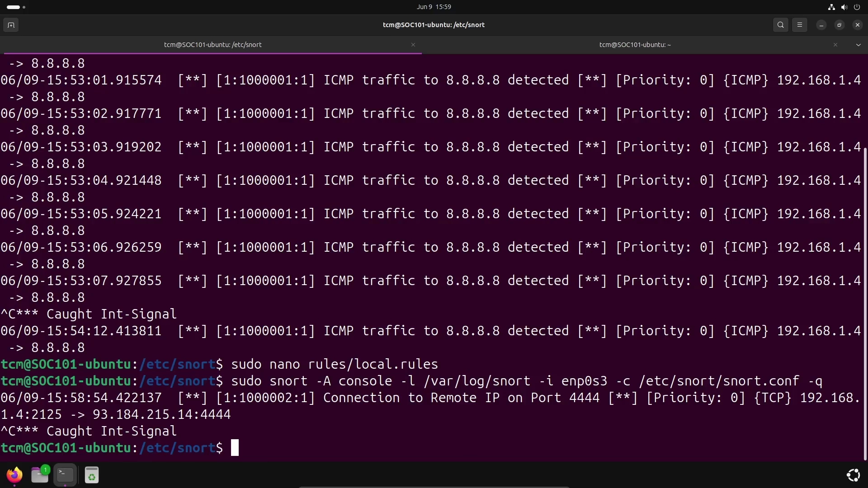Open the Files manager in the dock
Viewport: 868px width, 488px height.
pos(40,475)
